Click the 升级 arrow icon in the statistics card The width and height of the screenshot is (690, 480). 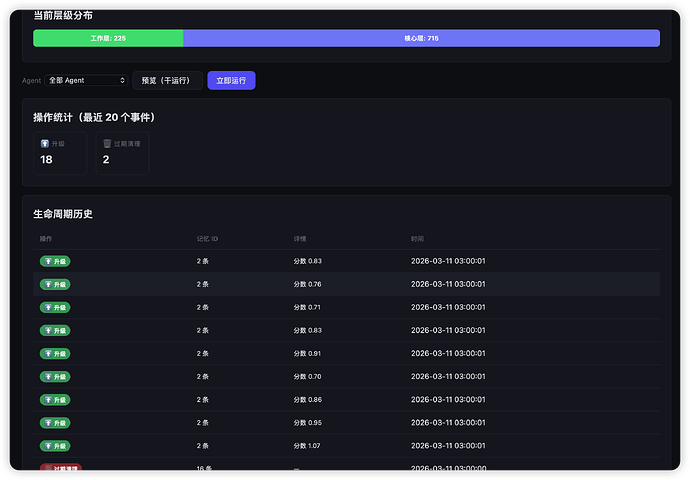point(45,143)
